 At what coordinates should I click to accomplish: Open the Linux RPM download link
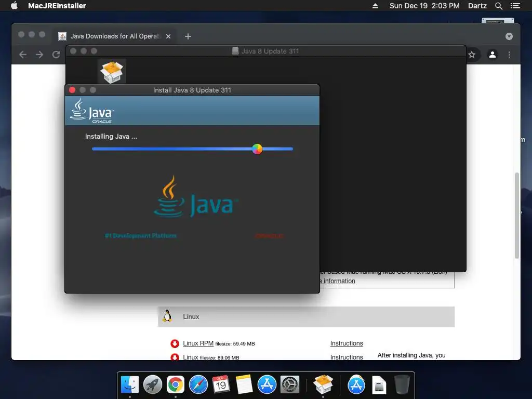[198, 343]
